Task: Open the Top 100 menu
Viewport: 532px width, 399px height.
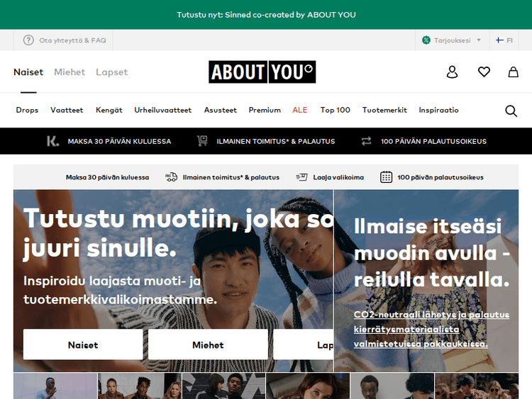Action: 336,110
